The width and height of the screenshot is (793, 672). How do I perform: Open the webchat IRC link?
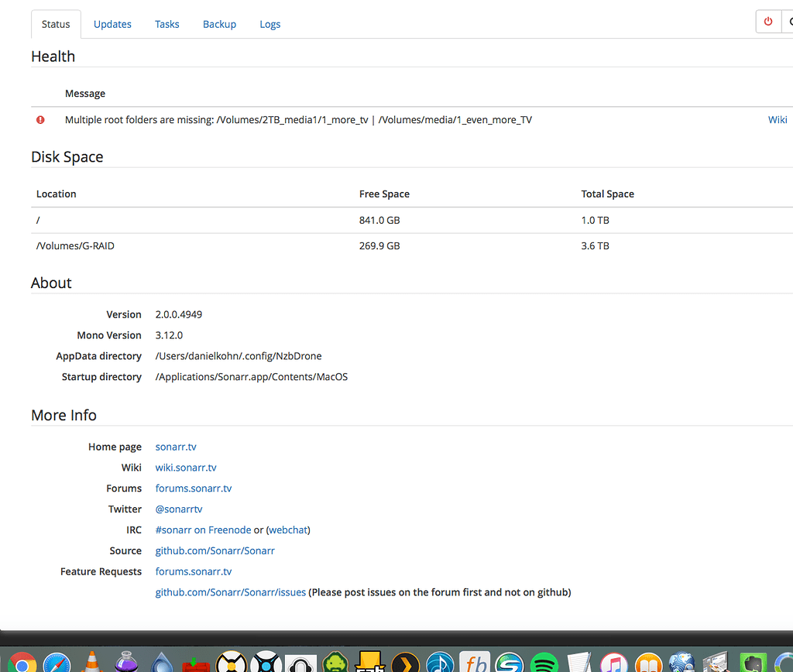[x=288, y=530]
